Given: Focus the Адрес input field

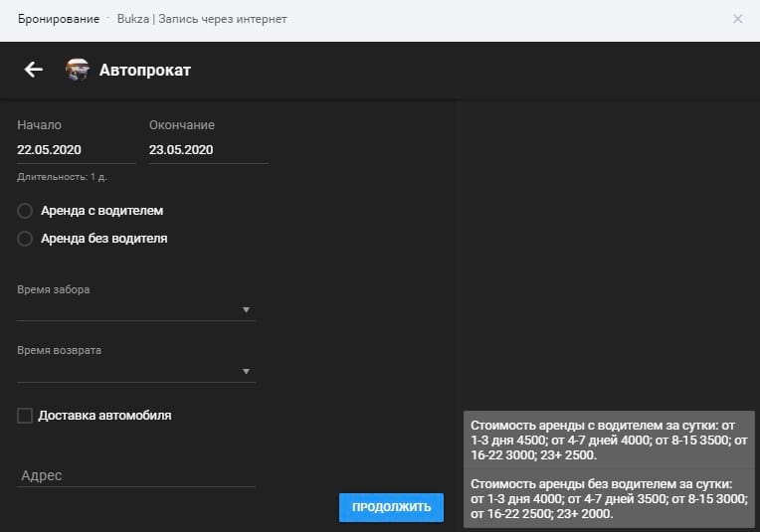Looking at the screenshot, I should point(136,475).
